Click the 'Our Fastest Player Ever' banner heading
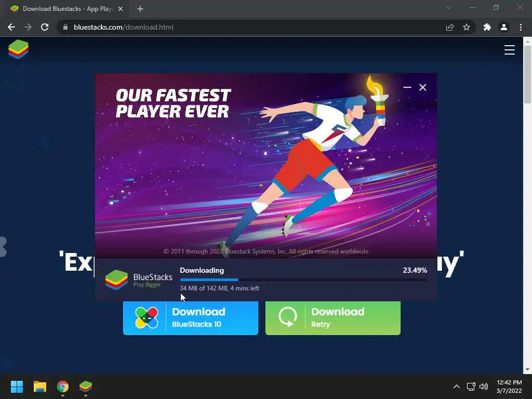Screen dimensions: 532x399 coord(173,103)
